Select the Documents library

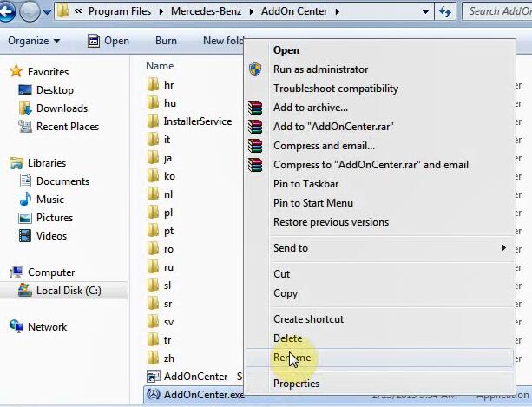(55, 181)
